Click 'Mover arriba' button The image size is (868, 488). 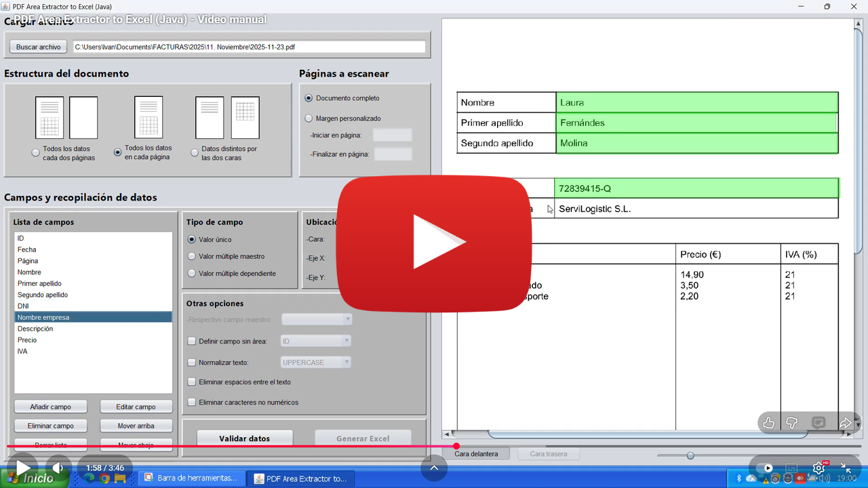(136, 426)
